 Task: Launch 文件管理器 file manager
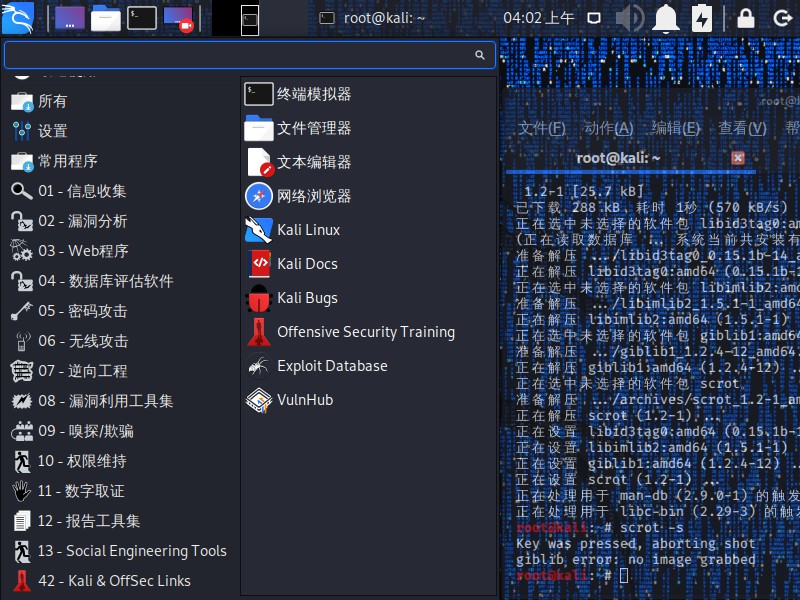[x=368, y=128]
